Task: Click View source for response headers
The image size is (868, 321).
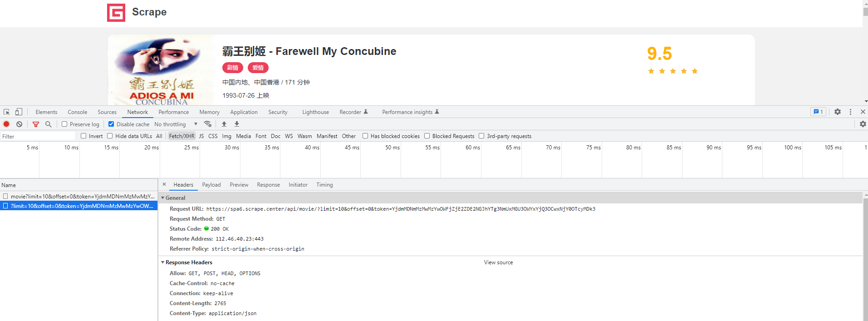Action: pos(498,262)
